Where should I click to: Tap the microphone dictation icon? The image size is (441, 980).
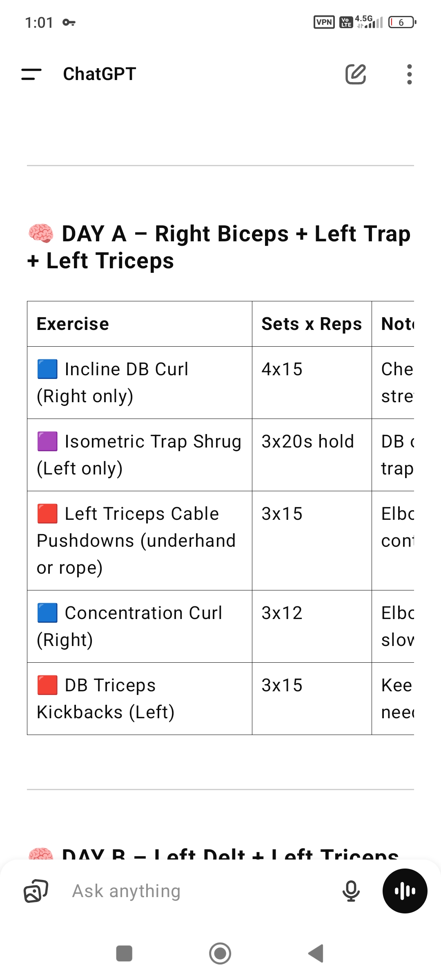coord(351,891)
